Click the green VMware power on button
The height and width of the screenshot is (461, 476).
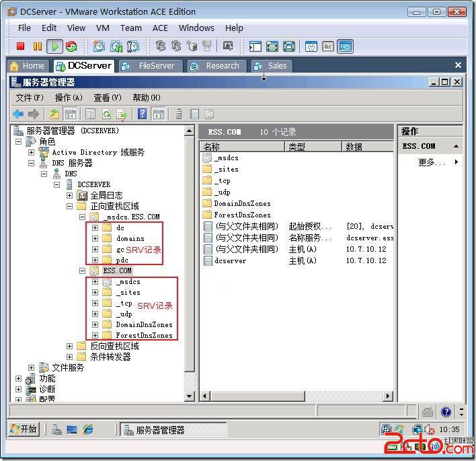[x=55, y=46]
